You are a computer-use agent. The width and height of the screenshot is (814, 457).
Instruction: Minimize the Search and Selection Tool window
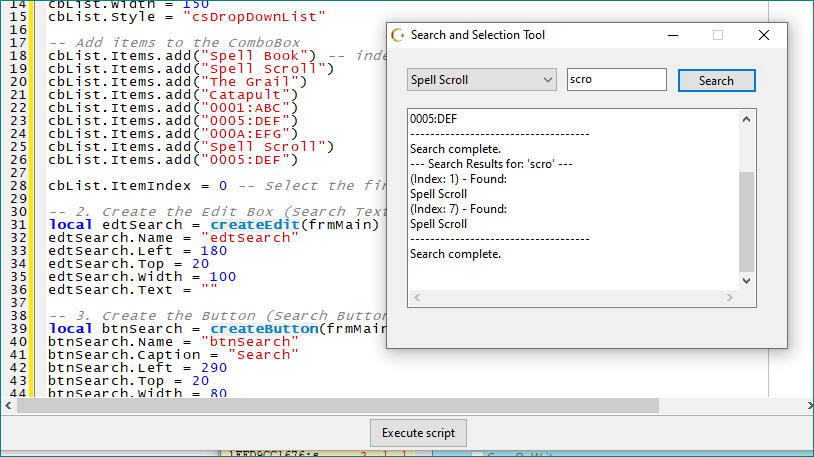671,35
